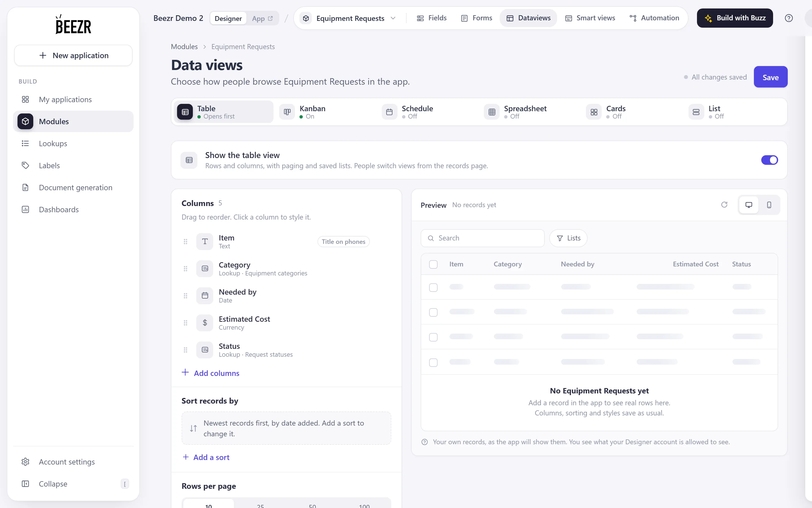Click the Status column lookup icon
812x508 pixels.
tap(205, 350)
